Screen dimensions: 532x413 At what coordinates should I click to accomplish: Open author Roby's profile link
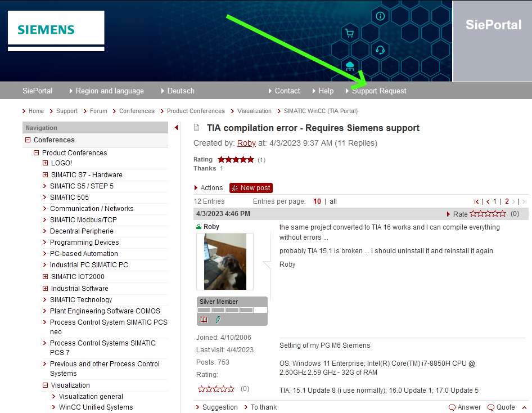(246, 143)
